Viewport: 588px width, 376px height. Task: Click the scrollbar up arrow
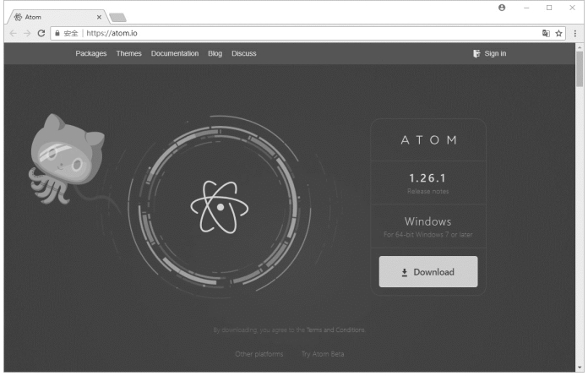[580, 46]
